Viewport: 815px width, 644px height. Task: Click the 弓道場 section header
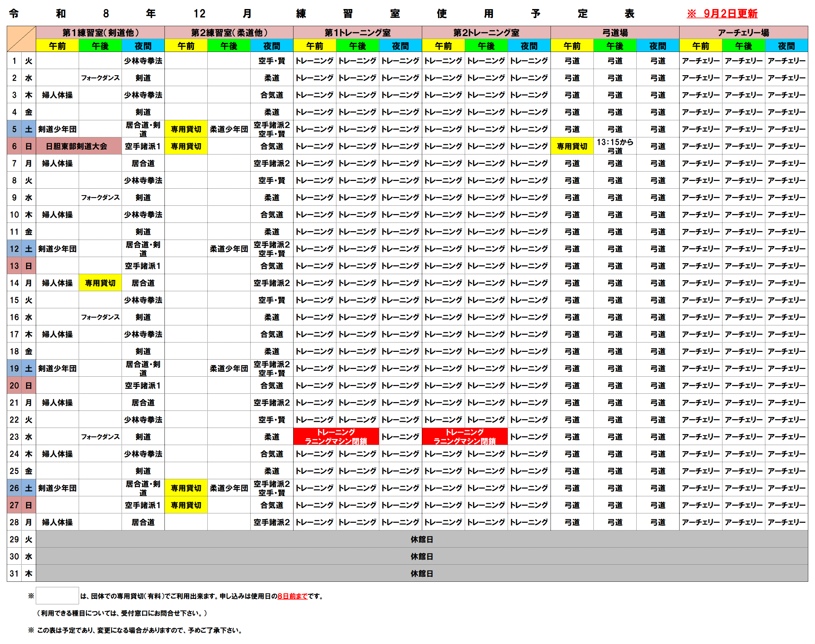click(x=615, y=33)
